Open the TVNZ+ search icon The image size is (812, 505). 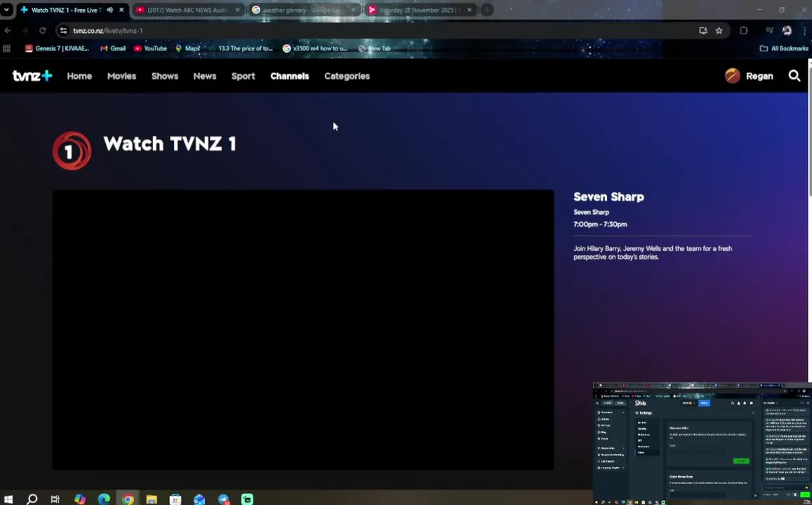(794, 76)
